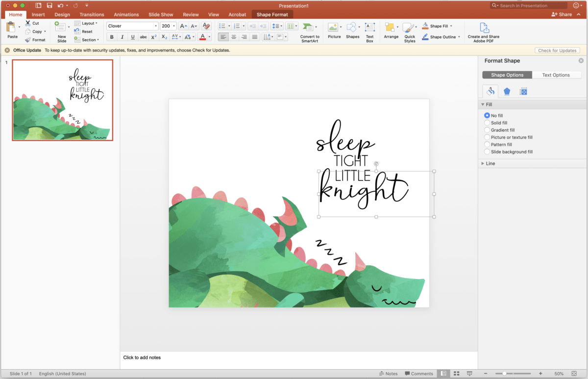Click Convert to SmartArt

(x=310, y=30)
